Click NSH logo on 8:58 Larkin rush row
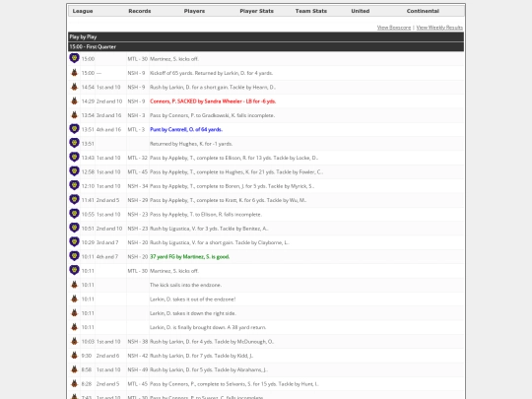This screenshot has width=532, height=399. tap(74, 369)
